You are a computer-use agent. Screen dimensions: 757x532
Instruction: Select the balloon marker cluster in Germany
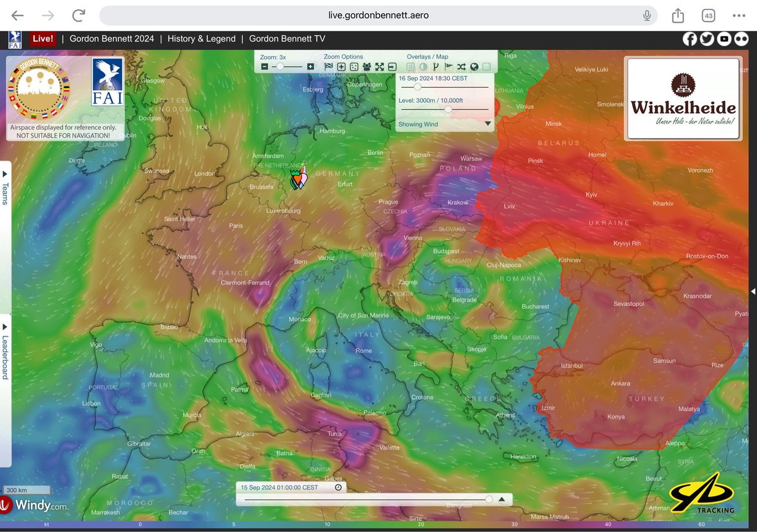point(298,178)
